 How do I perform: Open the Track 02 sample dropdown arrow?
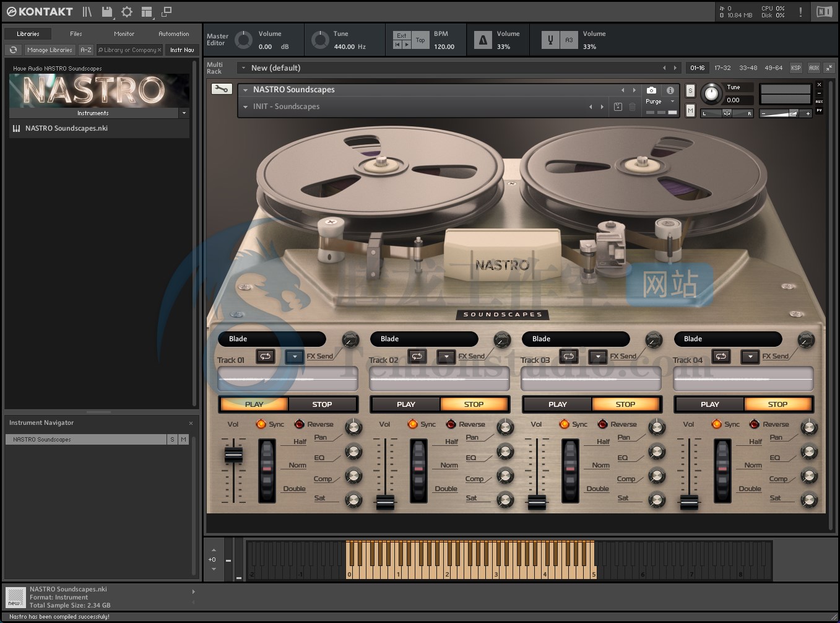(x=446, y=357)
